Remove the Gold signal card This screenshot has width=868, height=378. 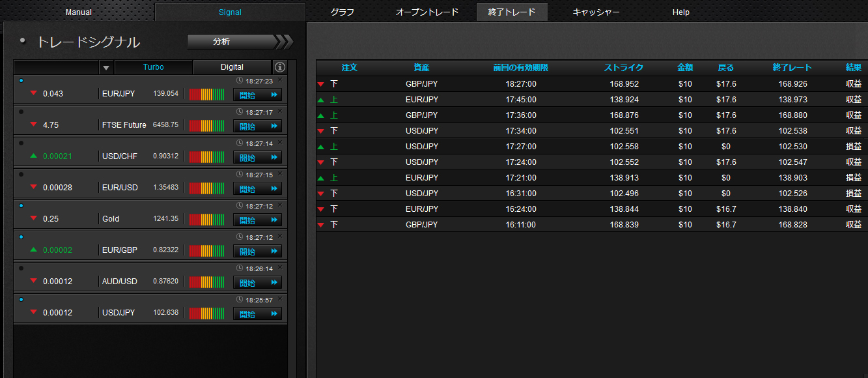tap(280, 205)
